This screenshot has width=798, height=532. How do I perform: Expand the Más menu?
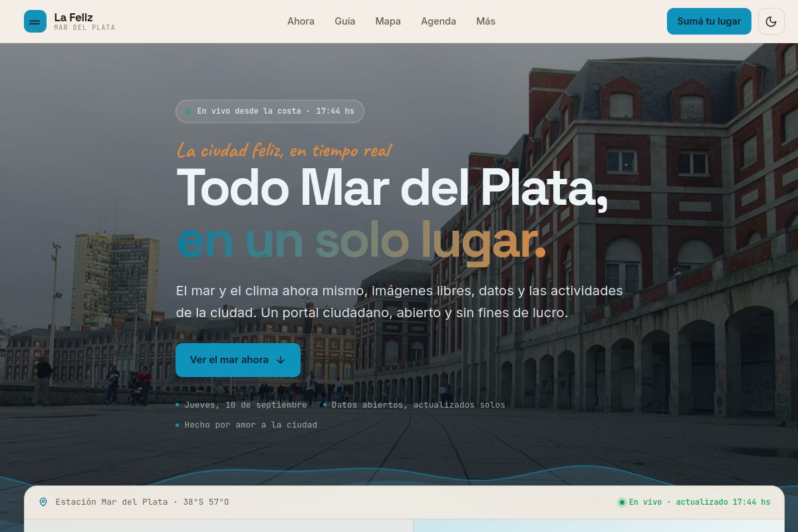[485, 21]
